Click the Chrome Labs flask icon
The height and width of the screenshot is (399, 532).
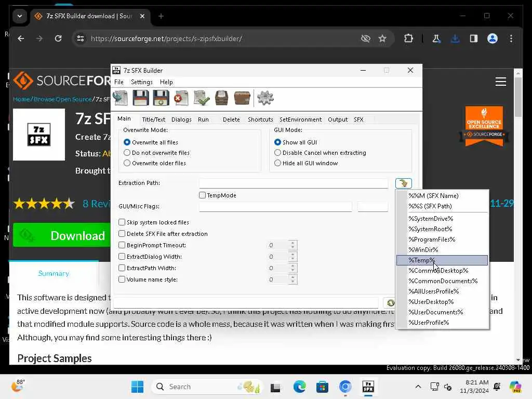436,38
